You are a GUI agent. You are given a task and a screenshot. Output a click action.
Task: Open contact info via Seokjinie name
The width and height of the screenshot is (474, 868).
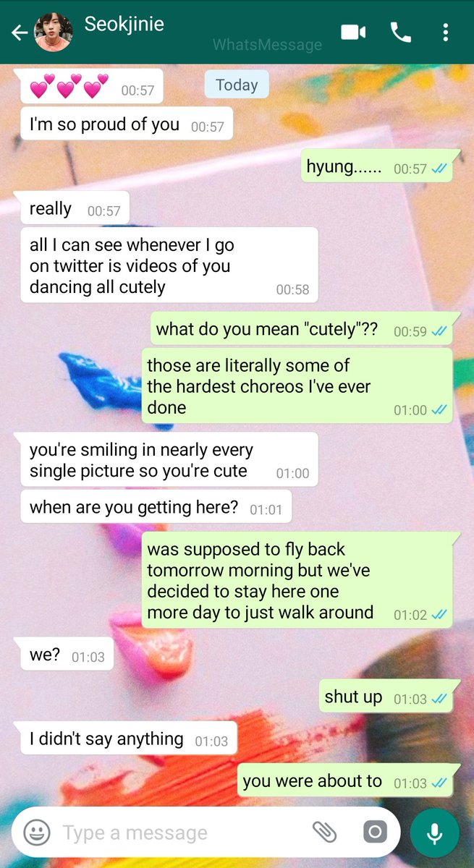[124, 24]
